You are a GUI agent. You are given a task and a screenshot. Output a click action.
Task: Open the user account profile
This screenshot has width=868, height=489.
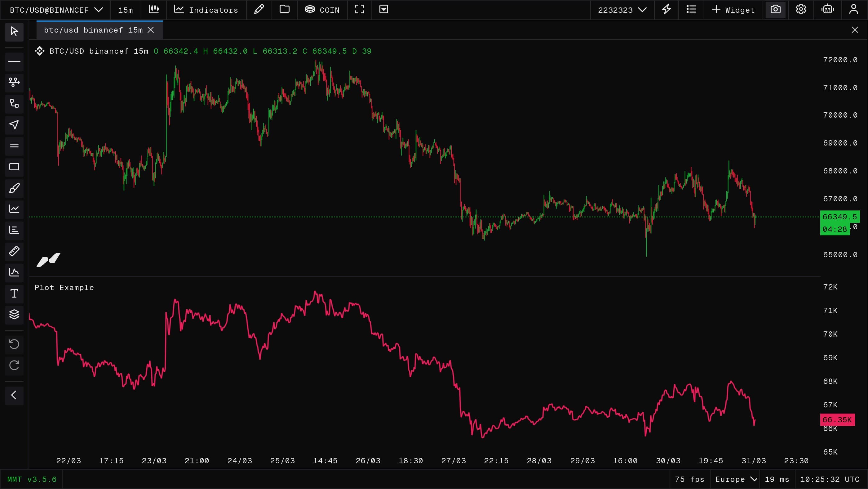tap(853, 9)
